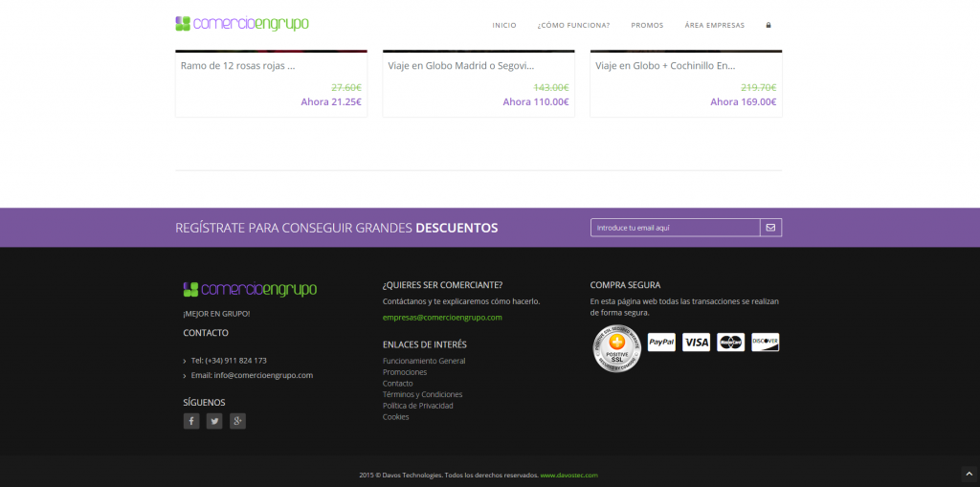Click the Discover card badge
This screenshot has width=980, height=487.
click(x=766, y=343)
